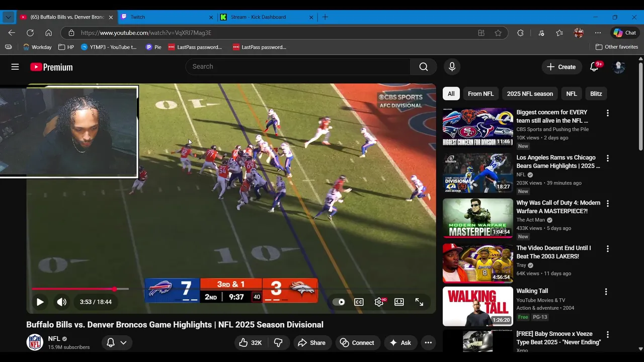Open browser settings and more menu
644x362 pixels.
click(x=598, y=33)
